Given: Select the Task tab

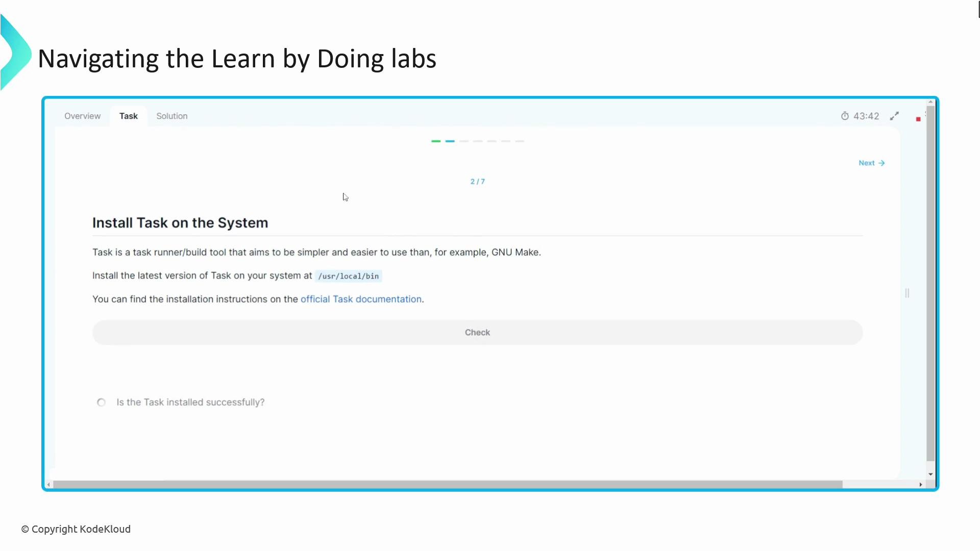Looking at the screenshot, I should pyautogui.click(x=129, y=116).
